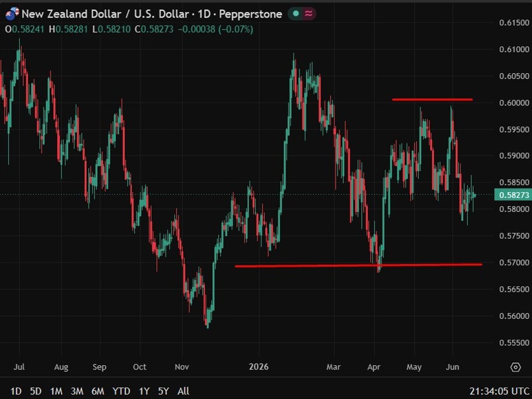532x399 pixels.
Task: Click the Apr label on time axis
Action: (x=374, y=367)
